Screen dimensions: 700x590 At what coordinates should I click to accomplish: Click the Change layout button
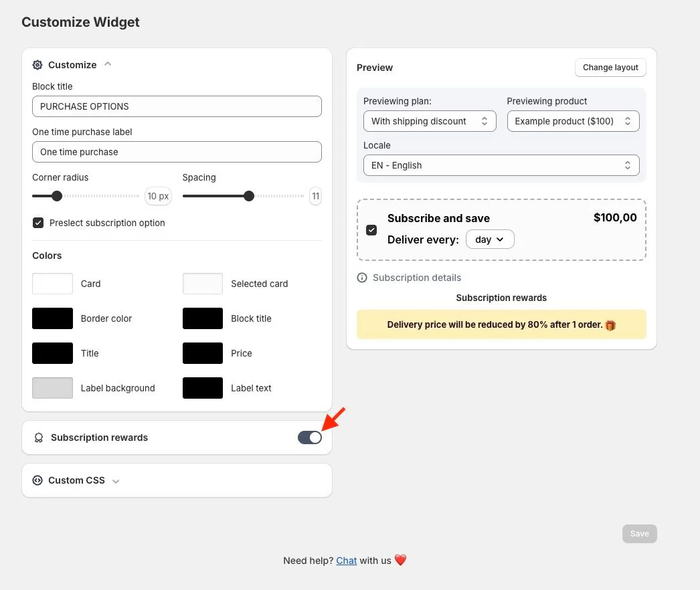[610, 68]
